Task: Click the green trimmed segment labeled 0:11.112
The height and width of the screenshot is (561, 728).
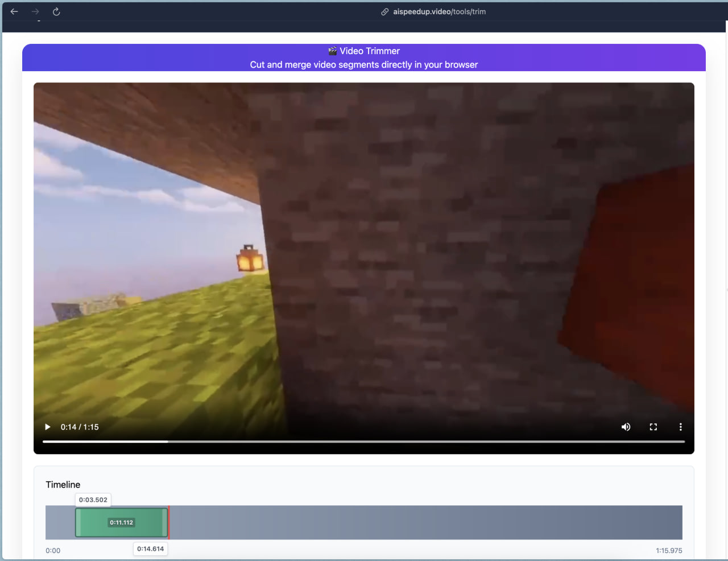Action: 122,522
